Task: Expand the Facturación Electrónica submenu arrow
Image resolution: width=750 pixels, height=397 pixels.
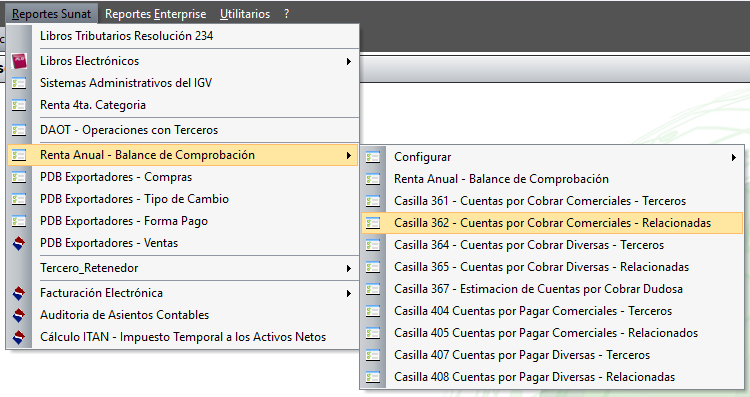Action: [x=349, y=293]
